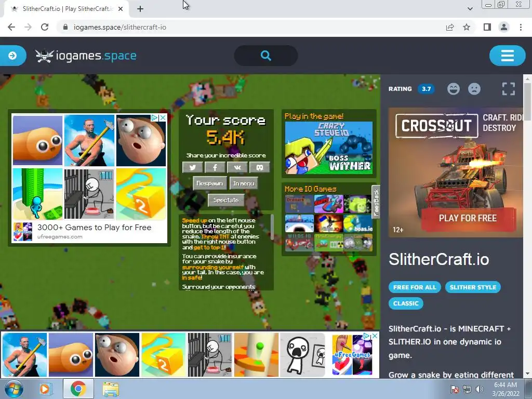Viewport: 532px width, 399px height.
Task: Go to the iogames.space home logo
Action: pyautogui.click(x=86, y=56)
